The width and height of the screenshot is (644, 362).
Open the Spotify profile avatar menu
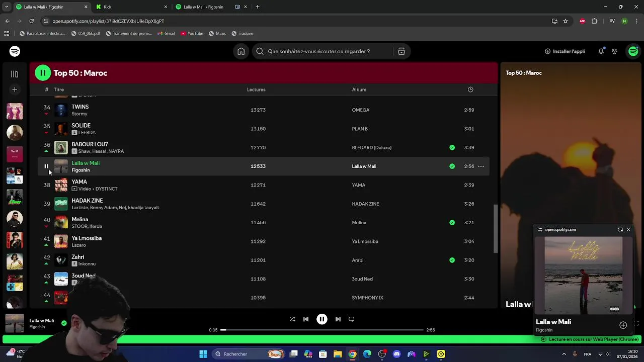tap(633, 51)
